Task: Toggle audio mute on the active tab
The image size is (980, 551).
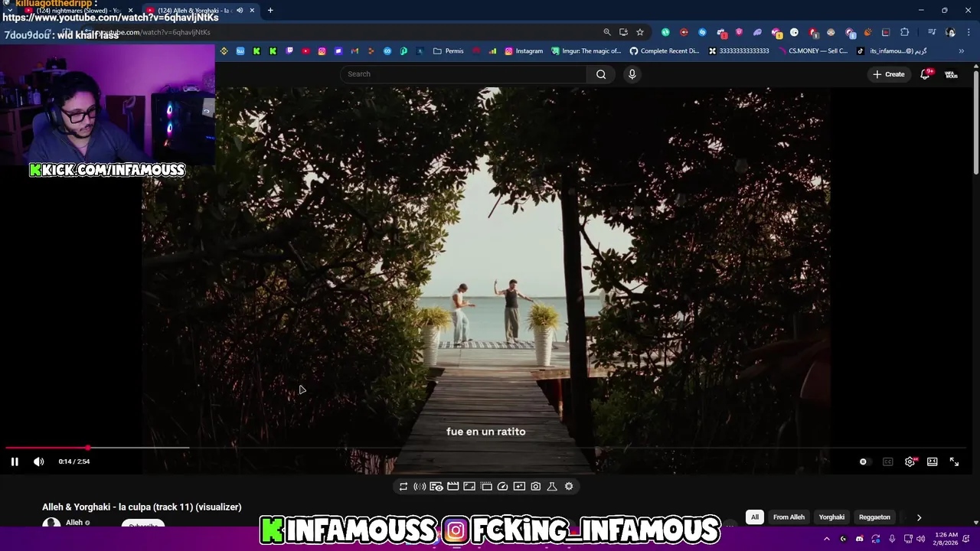Action: pos(240,10)
